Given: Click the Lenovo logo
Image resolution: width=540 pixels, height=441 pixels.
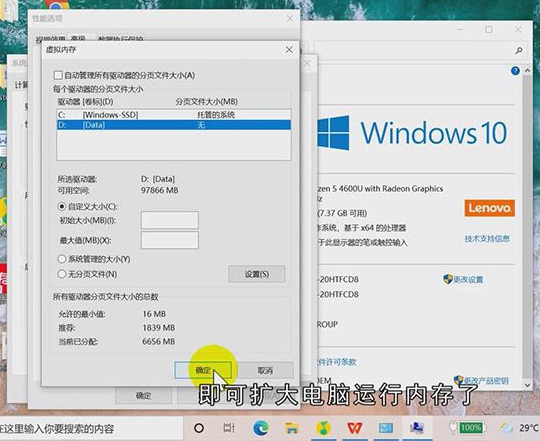Looking at the screenshot, I should tap(489, 208).
